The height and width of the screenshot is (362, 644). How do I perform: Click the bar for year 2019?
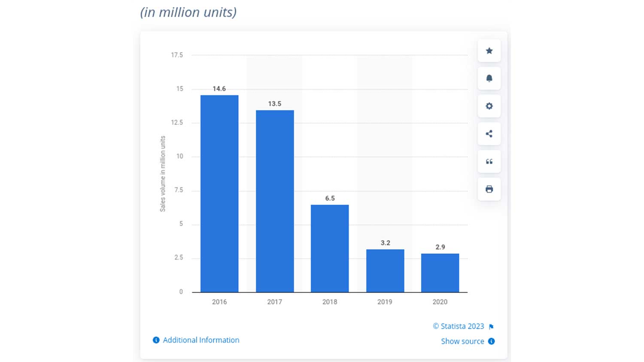385,271
